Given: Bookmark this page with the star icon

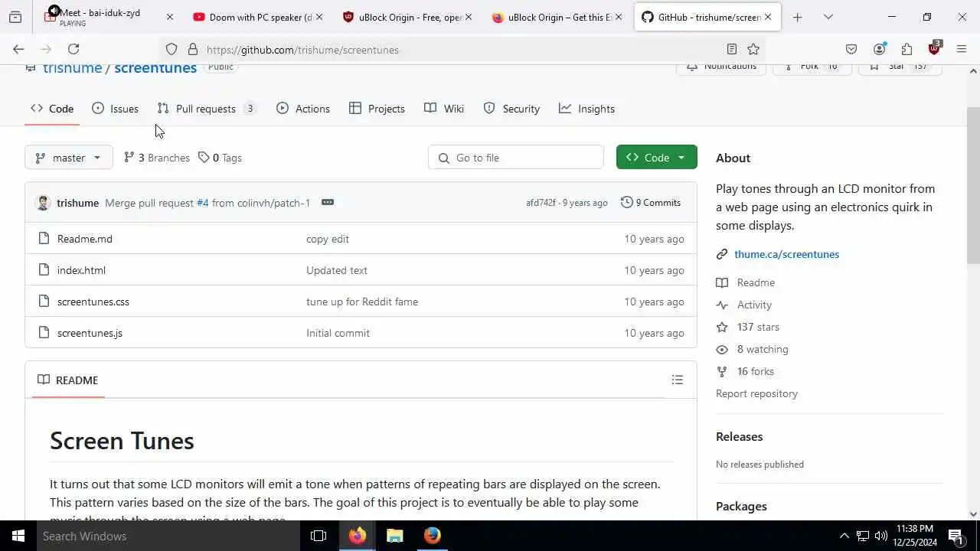Looking at the screenshot, I should (x=753, y=49).
